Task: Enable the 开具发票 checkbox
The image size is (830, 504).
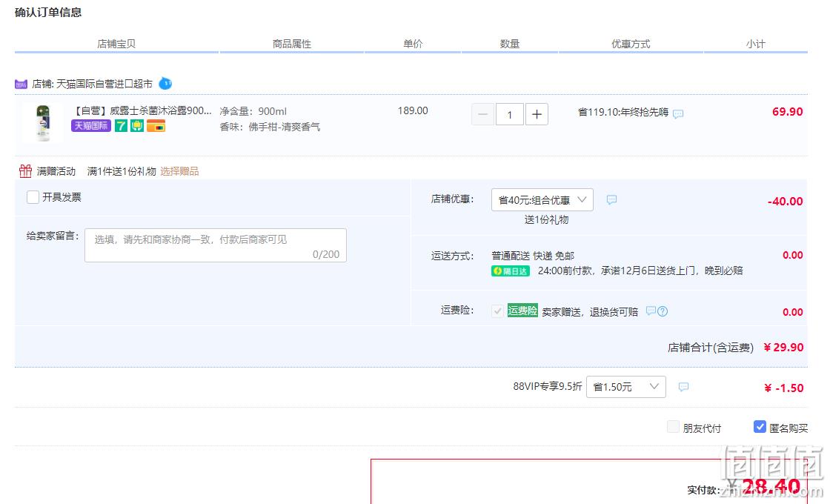Action: tap(33, 197)
